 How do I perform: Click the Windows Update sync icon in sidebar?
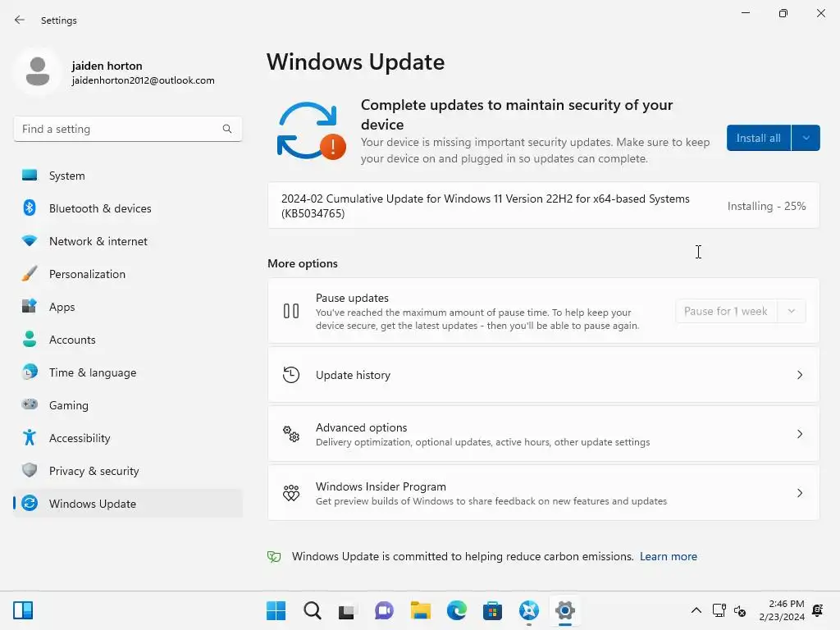[30, 503]
